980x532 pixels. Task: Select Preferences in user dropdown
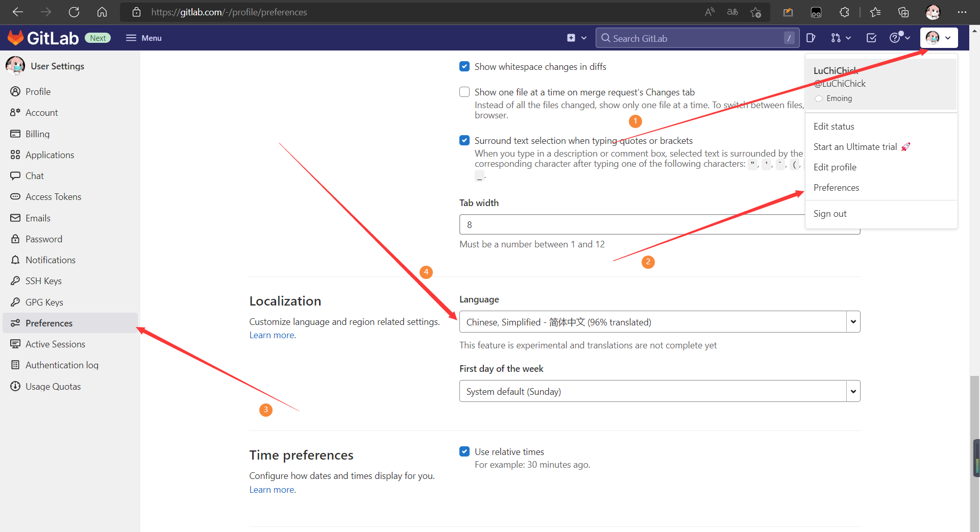pos(836,188)
